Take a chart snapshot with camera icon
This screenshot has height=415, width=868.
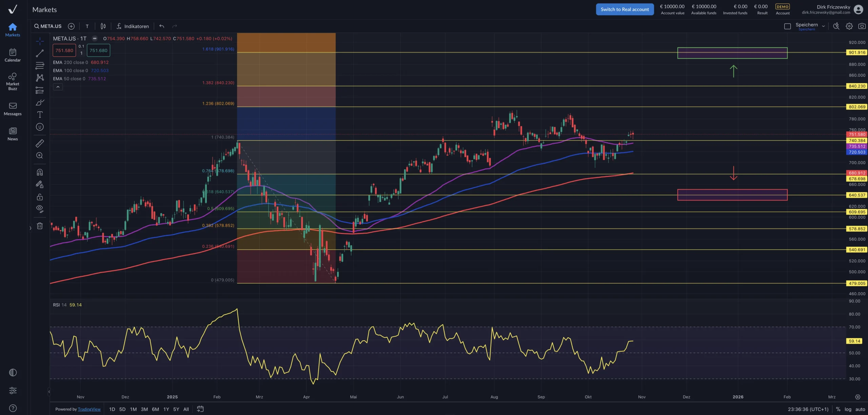pos(862,26)
